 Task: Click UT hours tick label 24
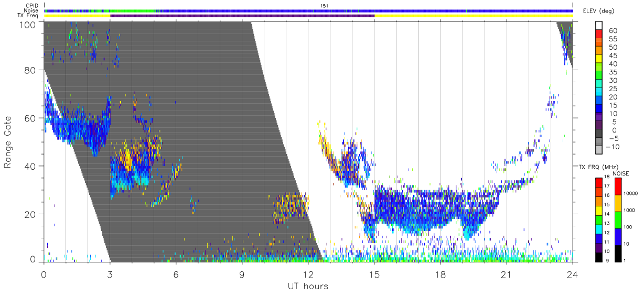pos(573,274)
